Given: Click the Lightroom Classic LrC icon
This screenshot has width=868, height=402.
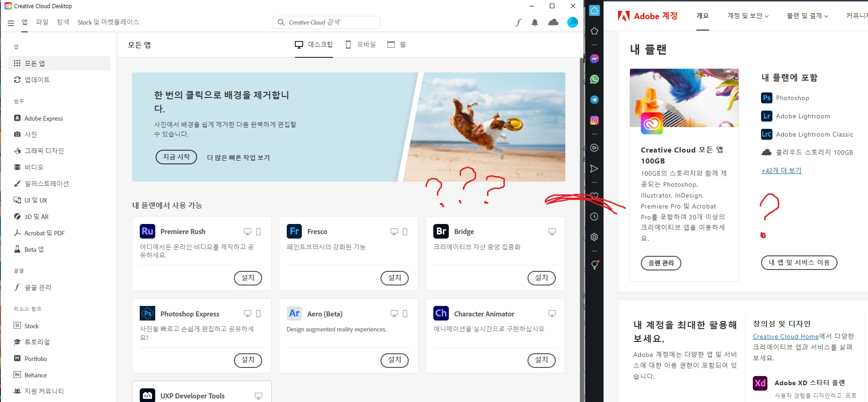Looking at the screenshot, I should 766,134.
